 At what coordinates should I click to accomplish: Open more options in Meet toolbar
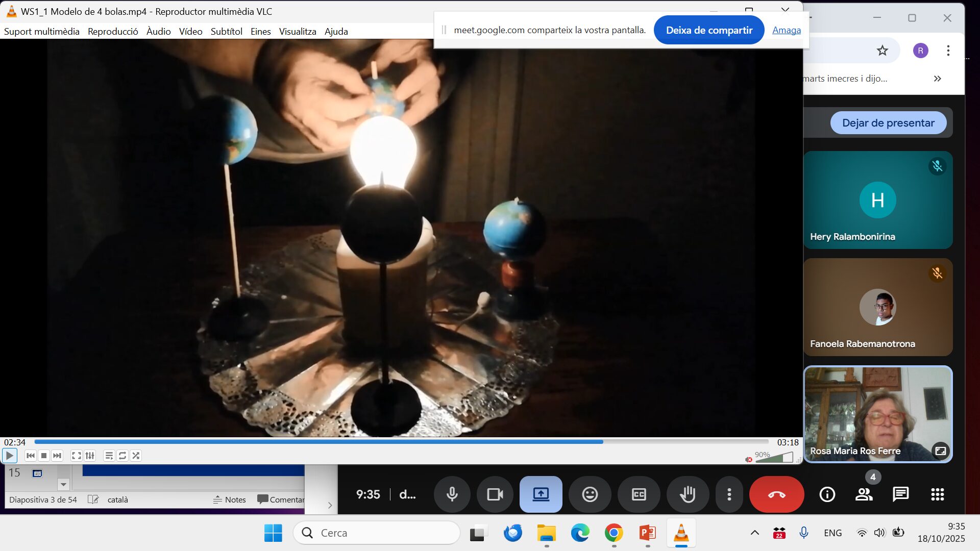tap(729, 494)
